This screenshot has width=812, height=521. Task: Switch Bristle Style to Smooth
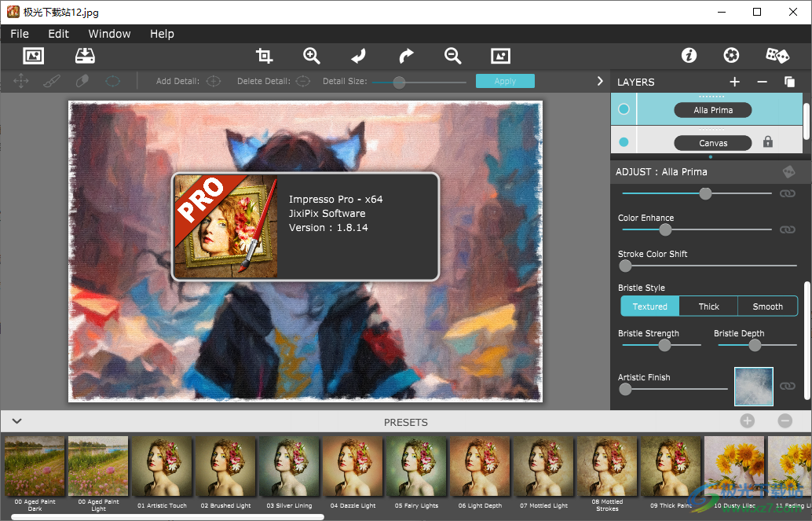coord(767,306)
